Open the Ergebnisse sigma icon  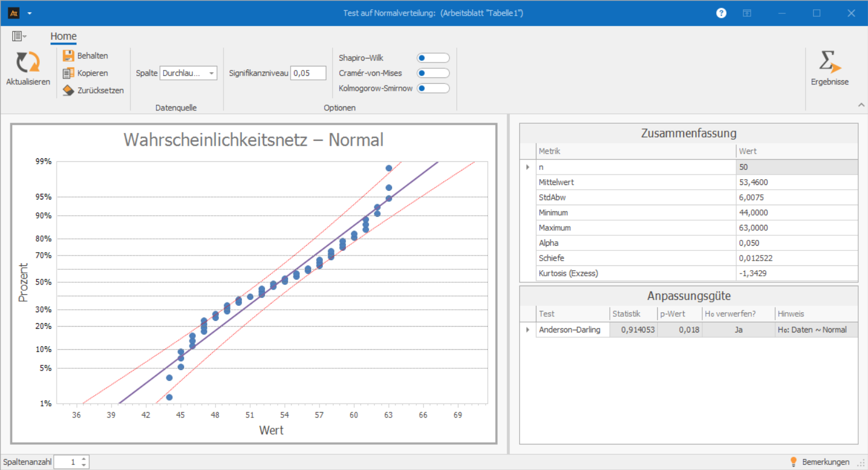829,61
